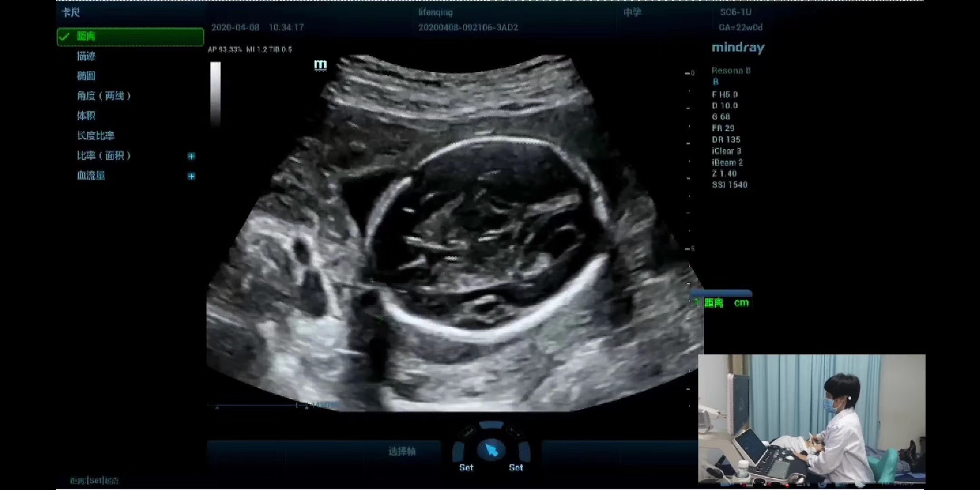Click the top segment of trackball widget

(x=491, y=426)
